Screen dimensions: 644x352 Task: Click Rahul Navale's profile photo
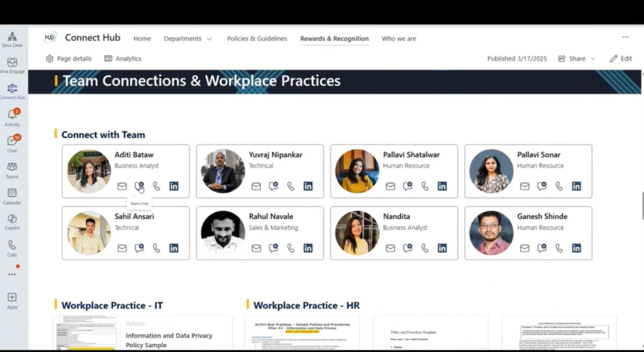point(223,233)
